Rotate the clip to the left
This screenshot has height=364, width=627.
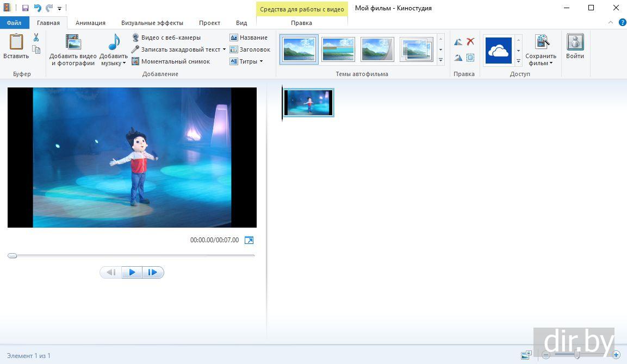tap(458, 42)
